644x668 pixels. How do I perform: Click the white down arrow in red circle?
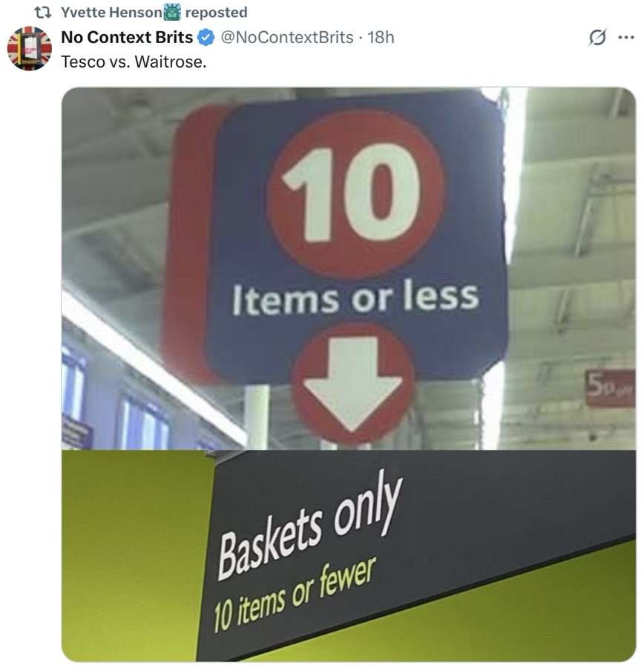pyautogui.click(x=352, y=382)
